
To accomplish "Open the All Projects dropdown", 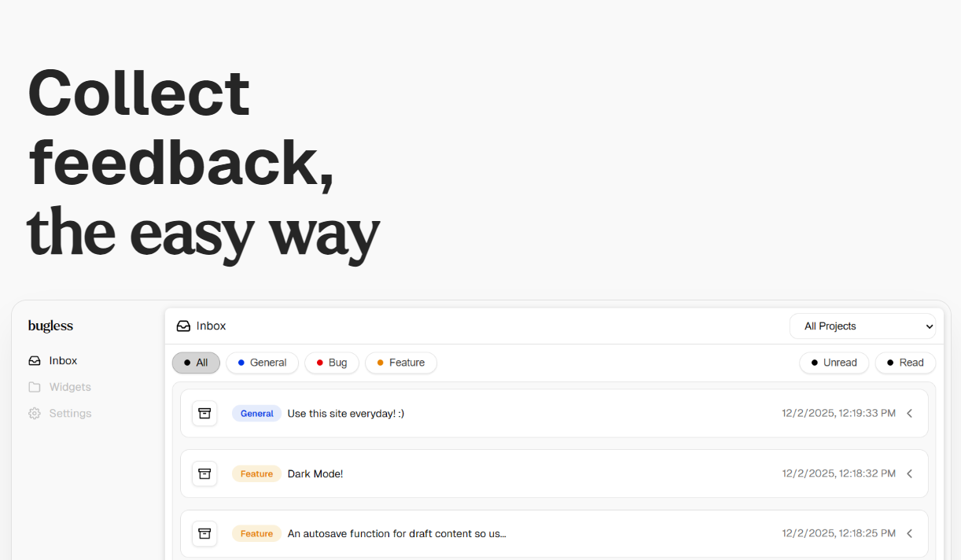I will pos(863,326).
